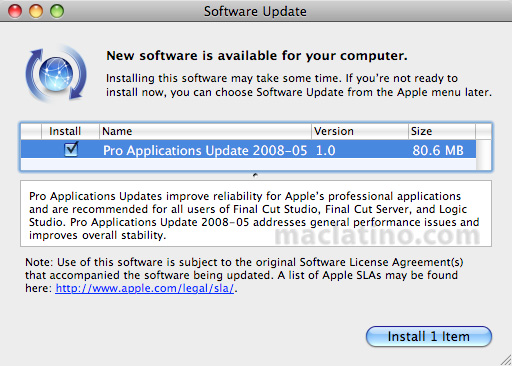Viewport: 512px width, 366px height.
Task: Click the Install 1 Item button
Action: pyautogui.click(x=429, y=336)
